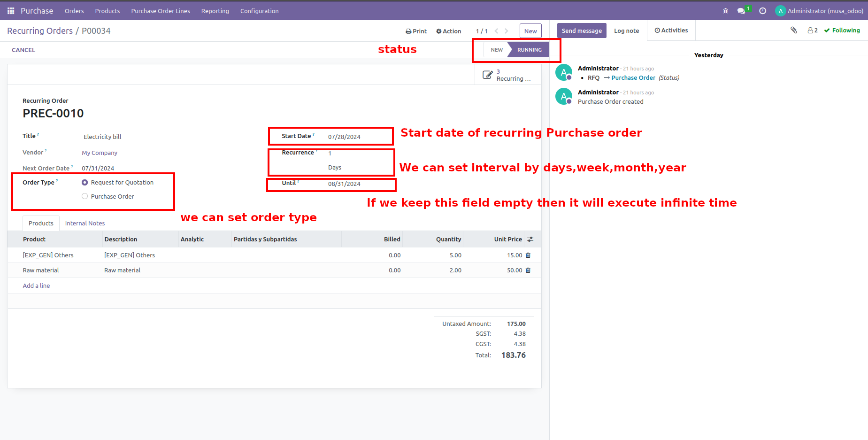Image resolution: width=868 pixels, height=440 pixels.
Task: Click the next record chevron in pager
Action: [506, 31]
